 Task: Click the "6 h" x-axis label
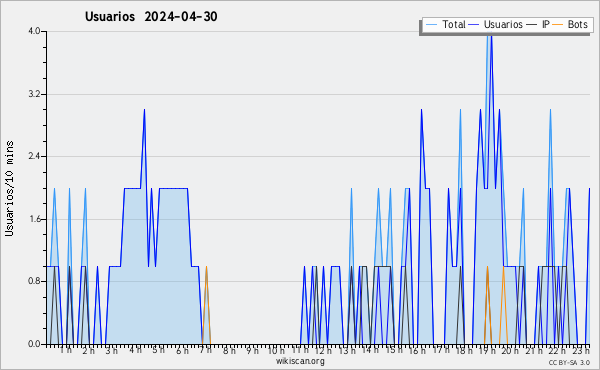point(182,350)
